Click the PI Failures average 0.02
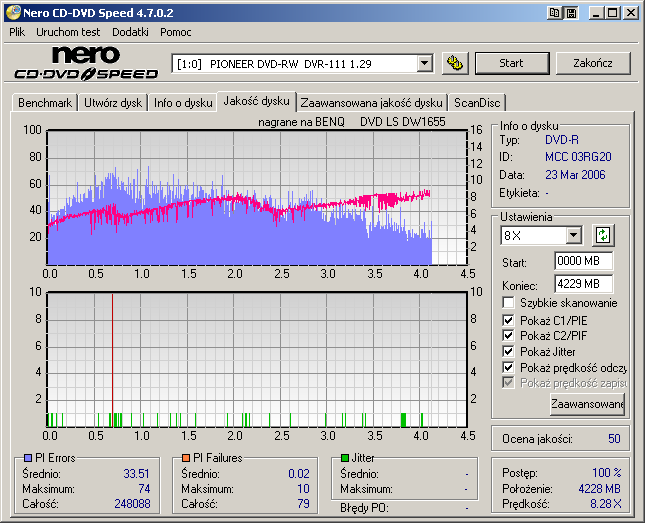The height and width of the screenshot is (523, 645). click(x=299, y=474)
